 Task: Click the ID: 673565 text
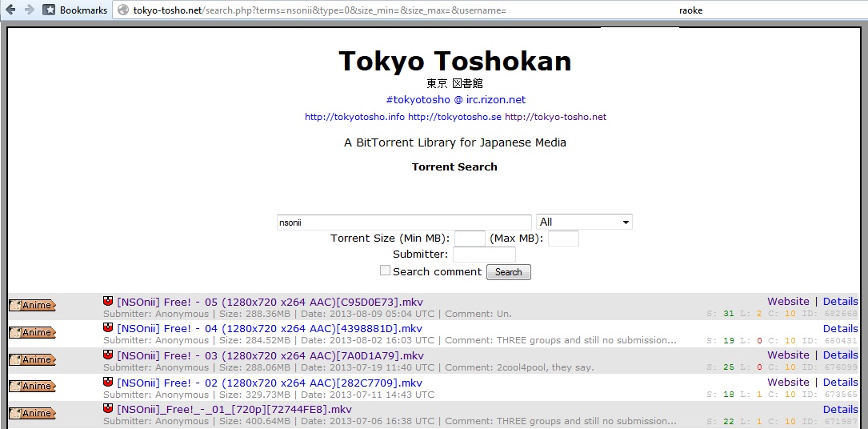(x=828, y=395)
